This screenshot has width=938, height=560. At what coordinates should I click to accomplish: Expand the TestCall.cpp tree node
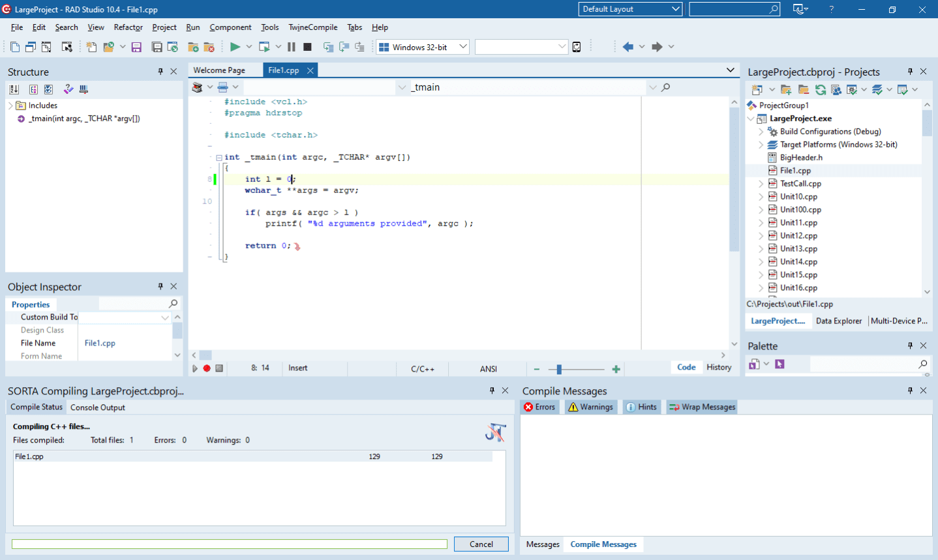point(761,184)
